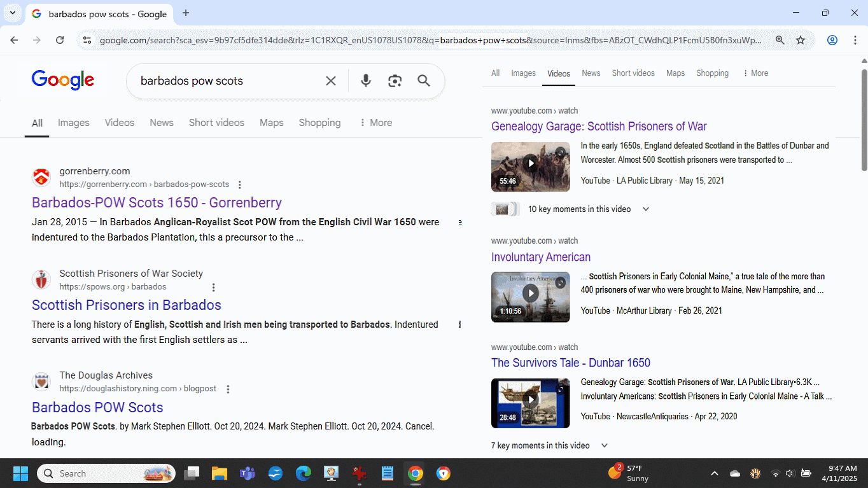Open Google Lens image search icon
This screenshot has height=488, width=868.
click(395, 81)
